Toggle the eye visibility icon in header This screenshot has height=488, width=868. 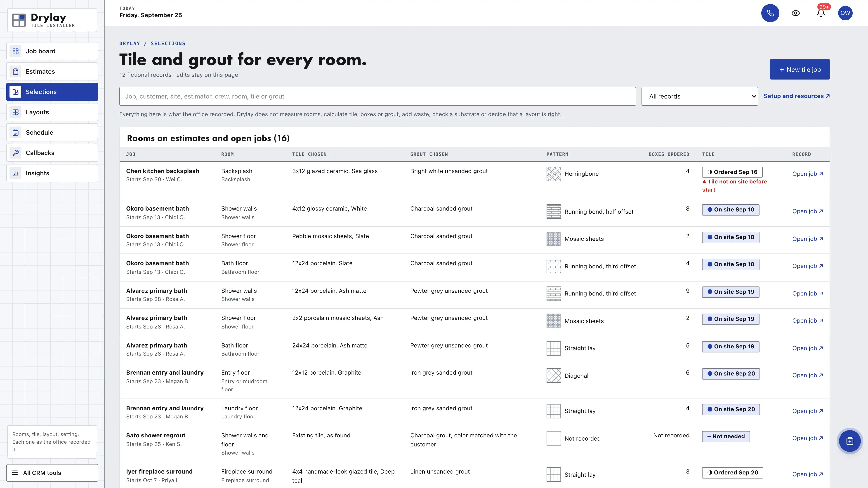796,13
